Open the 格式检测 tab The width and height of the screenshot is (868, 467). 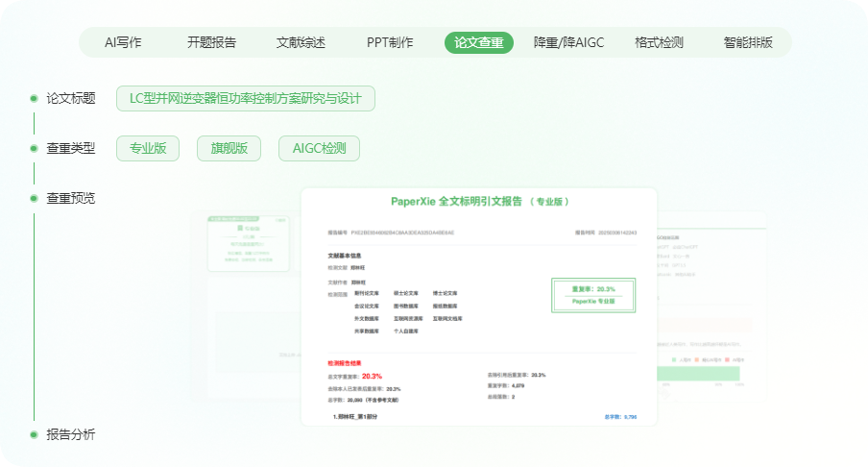coord(659,42)
